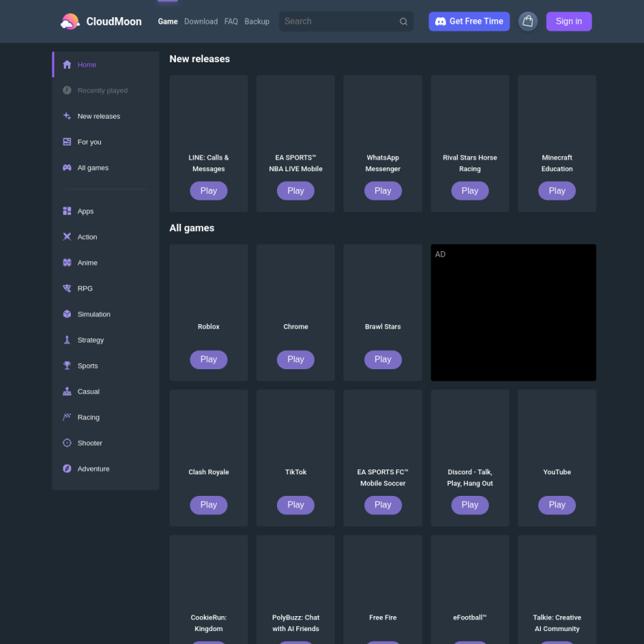The width and height of the screenshot is (644, 644).
Task: Click the Get Free Time button
Action: coord(469,21)
